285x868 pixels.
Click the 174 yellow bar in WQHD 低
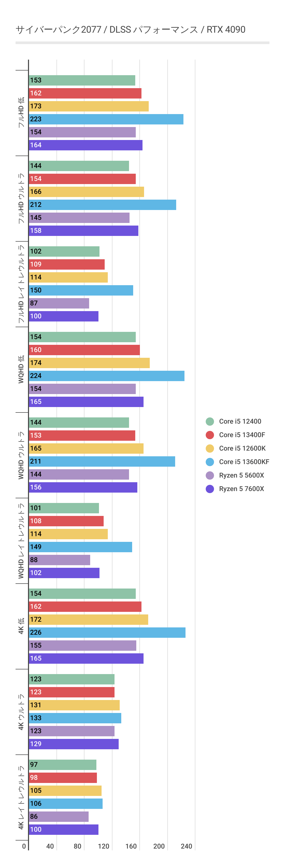tap(89, 363)
